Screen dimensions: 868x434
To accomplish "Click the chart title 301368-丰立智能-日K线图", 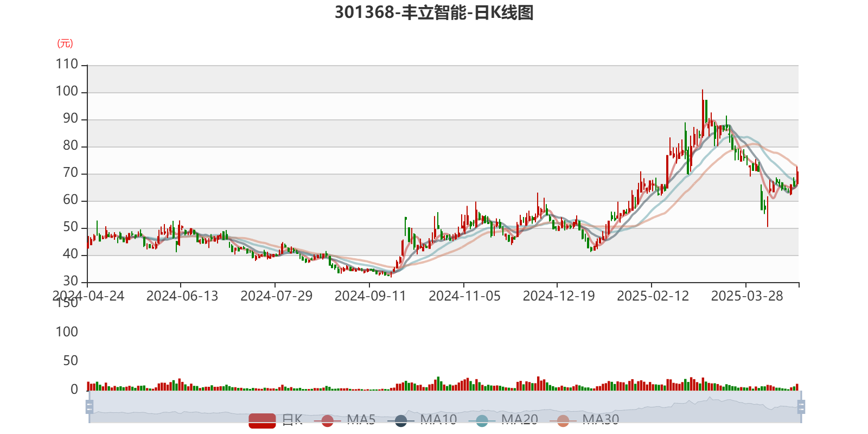I will click(434, 12).
